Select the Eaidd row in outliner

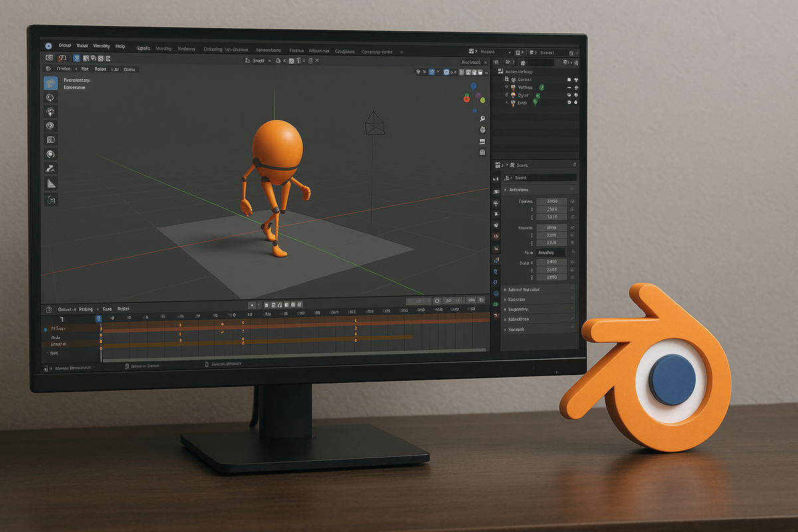pos(539,102)
